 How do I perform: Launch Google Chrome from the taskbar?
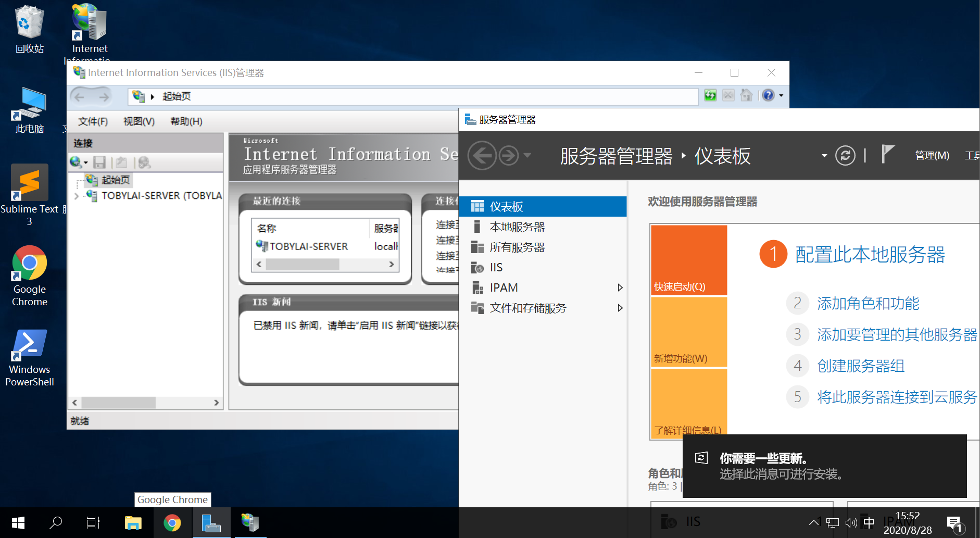point(172,522)
